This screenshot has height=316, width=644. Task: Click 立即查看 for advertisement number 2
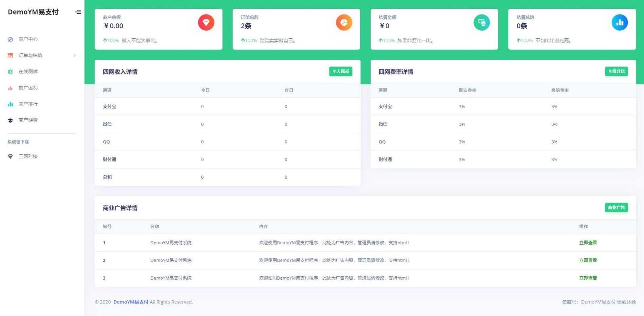coord(588,260)
